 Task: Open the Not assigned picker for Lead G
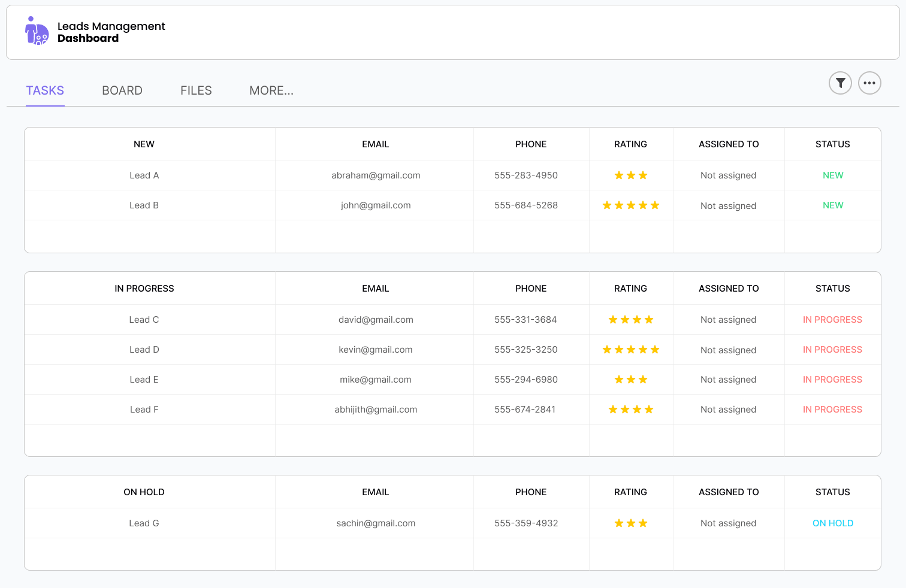point(728,523)
